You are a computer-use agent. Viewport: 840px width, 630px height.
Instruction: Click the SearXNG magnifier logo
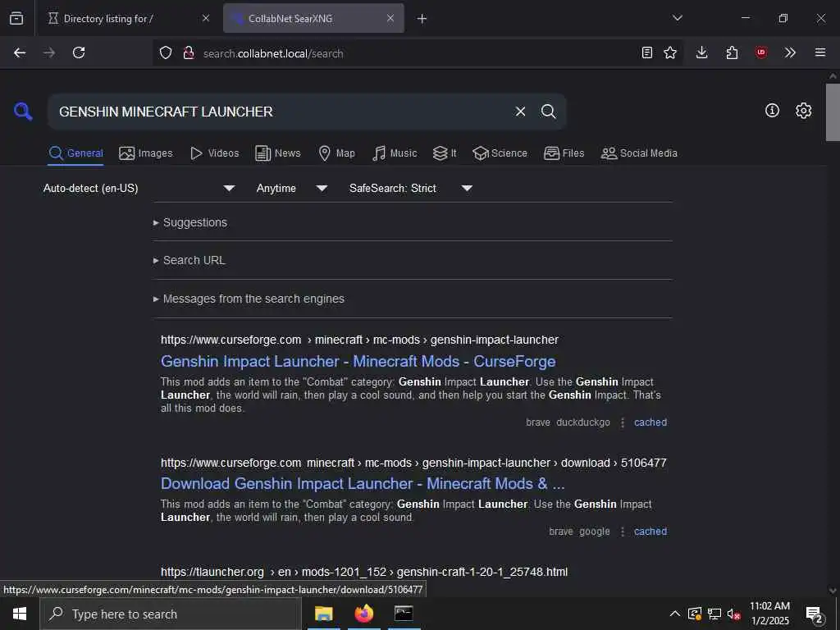click(x=23, y=112)
